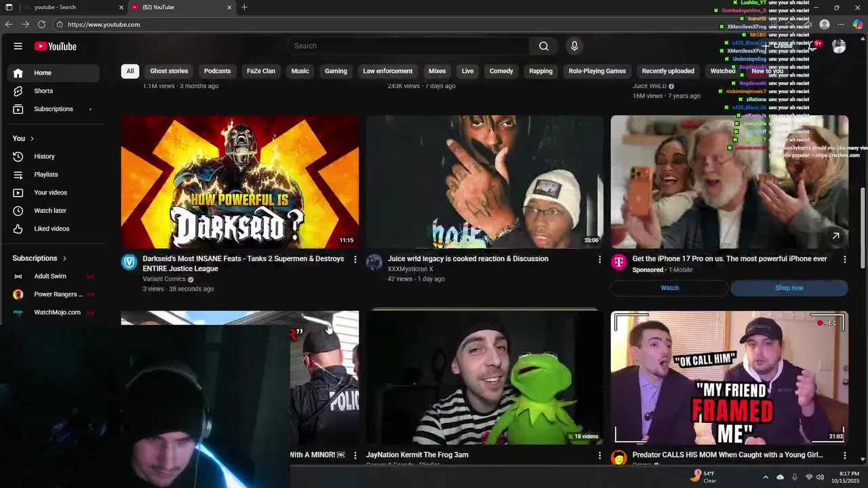
Task: Open Watch later in the sidebar
Action: pos(54,211)
